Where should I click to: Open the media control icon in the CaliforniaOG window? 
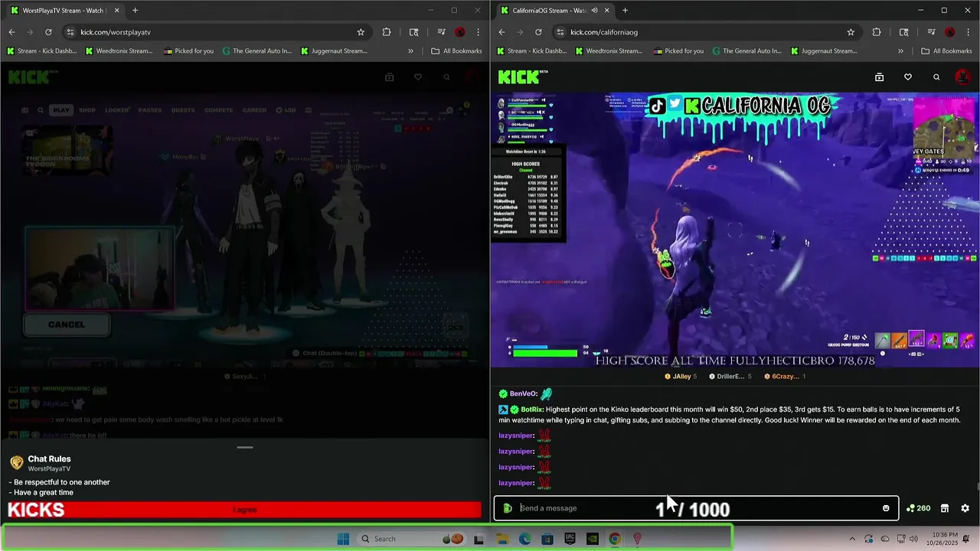[x=932, y=32]
